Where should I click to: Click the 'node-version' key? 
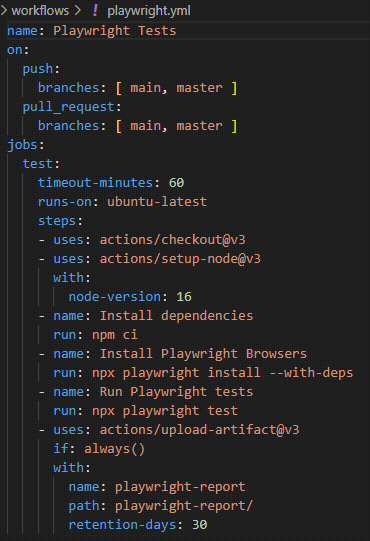[115, 296]
